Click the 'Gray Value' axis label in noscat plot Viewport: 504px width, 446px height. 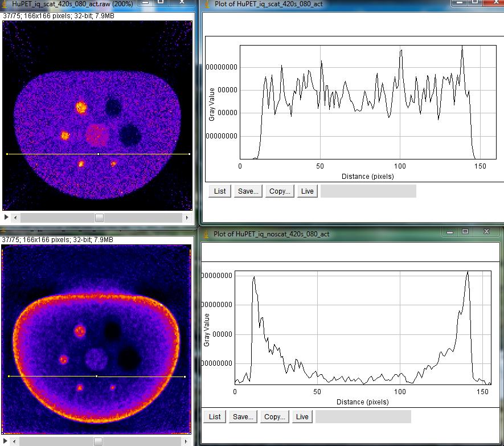(x=207, y=330)
